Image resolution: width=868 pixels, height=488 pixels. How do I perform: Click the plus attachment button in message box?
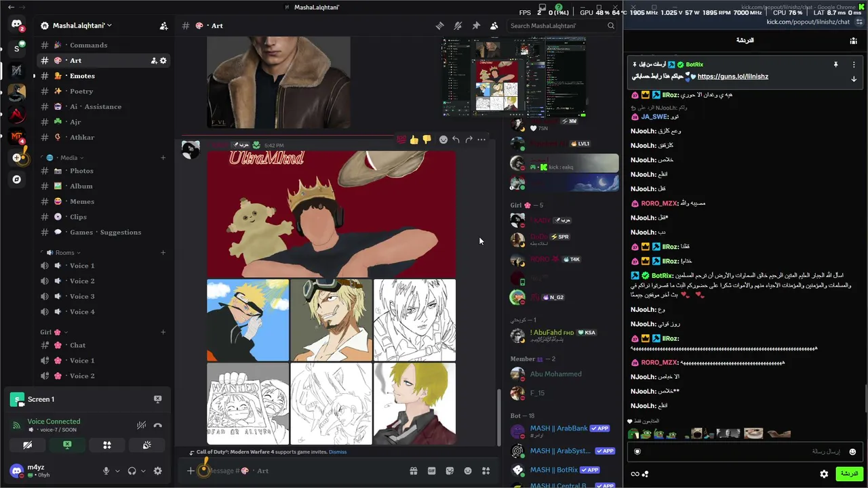click(191, 471)
